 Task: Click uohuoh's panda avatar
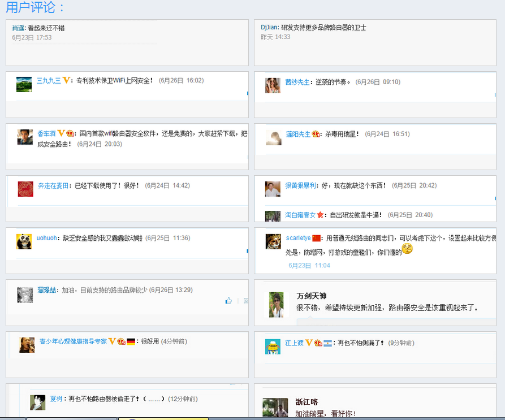point(23,242)
